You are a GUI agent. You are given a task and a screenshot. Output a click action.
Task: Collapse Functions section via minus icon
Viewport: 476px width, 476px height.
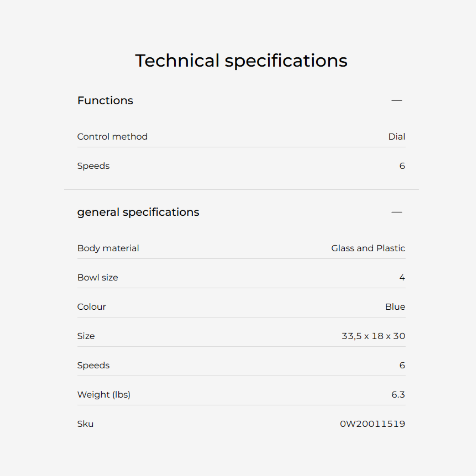click(x=397, y=100)
